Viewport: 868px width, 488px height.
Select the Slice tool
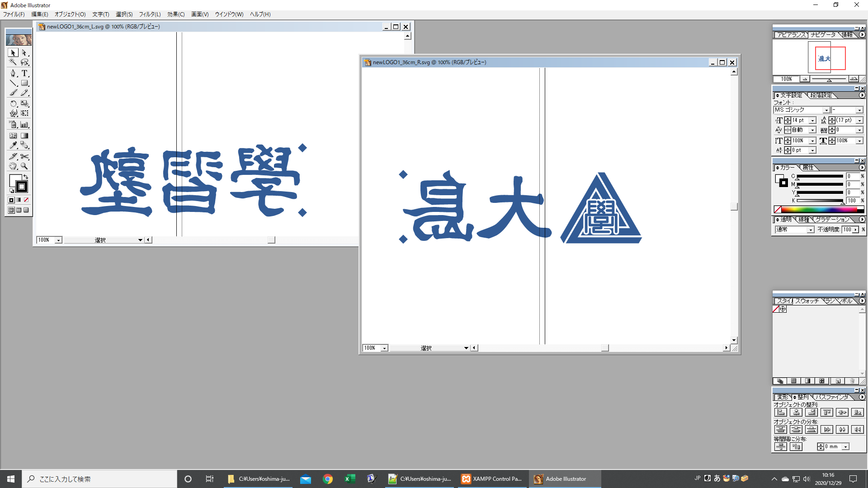click(13, 156)
